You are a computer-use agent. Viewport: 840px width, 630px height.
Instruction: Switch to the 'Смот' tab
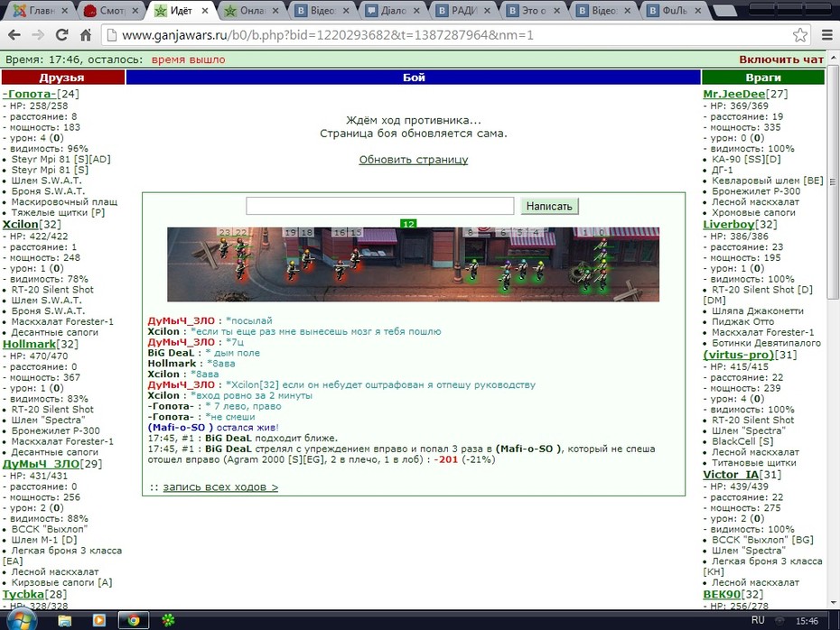pos(111,11)
